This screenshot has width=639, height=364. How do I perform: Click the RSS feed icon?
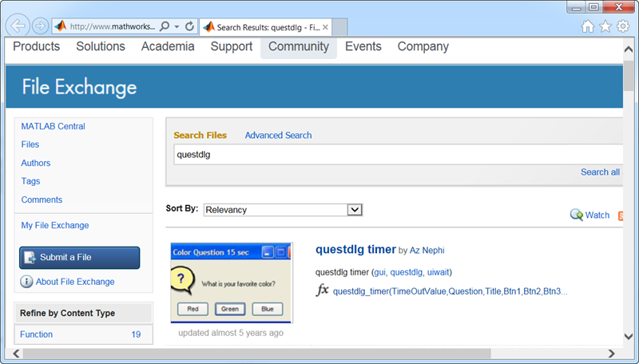pyautogui.click(x=621, y=215)
